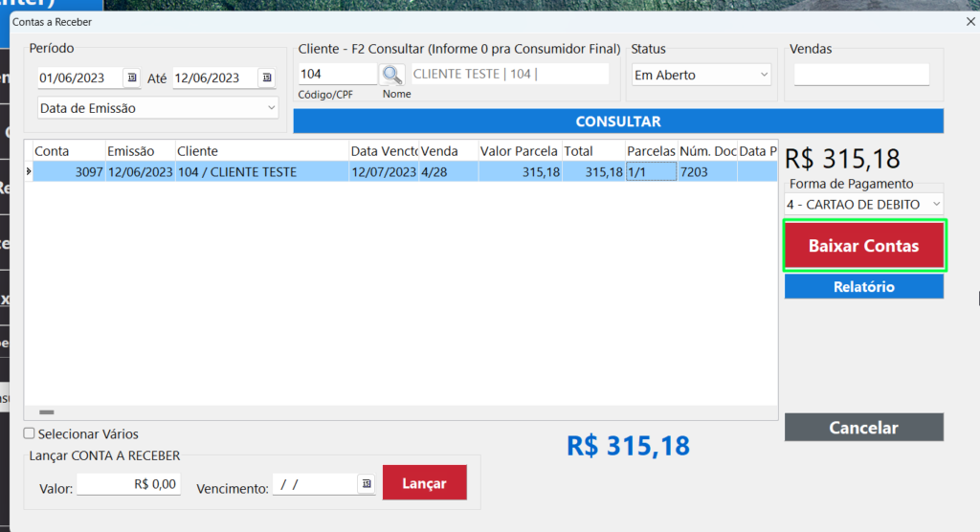
Task: Enable the Selecionar Vários checkbox
Action: 30,433
